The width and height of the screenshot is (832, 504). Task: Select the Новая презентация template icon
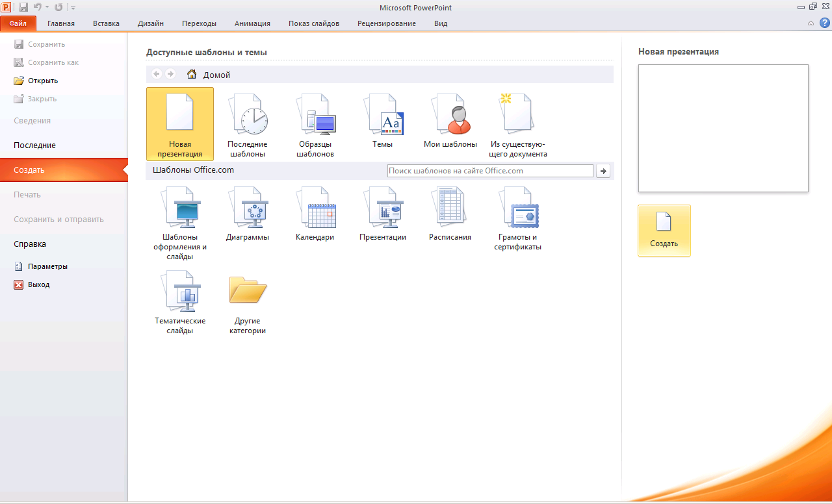click(180, 124)
